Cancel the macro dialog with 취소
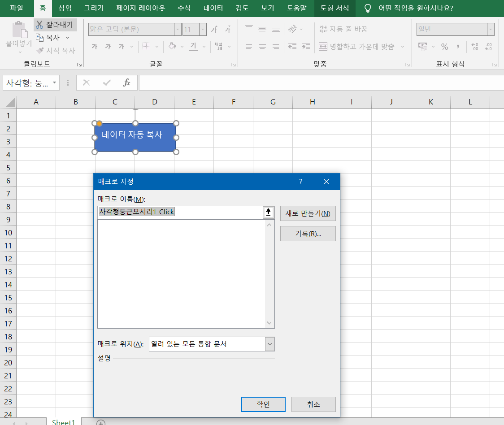504x425 pixels. [x=313, y=404]
